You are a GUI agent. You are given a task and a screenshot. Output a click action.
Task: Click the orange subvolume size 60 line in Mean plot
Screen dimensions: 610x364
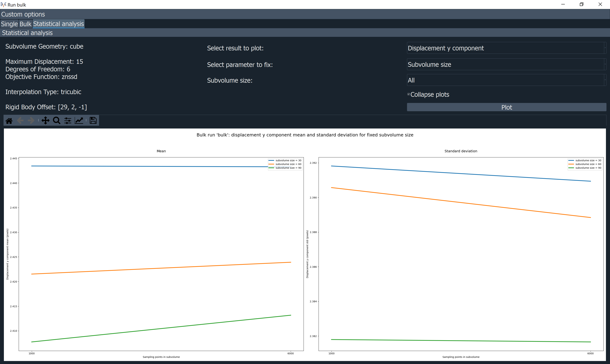click(x=161, y=268)
